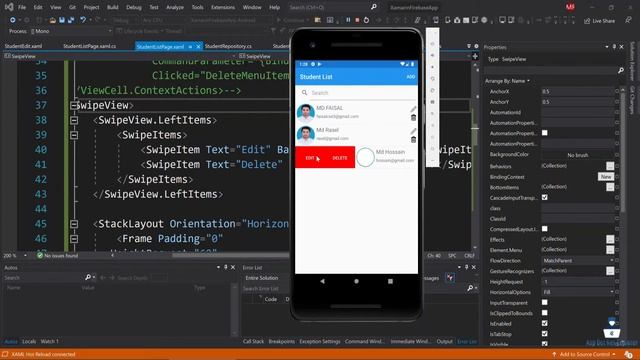Toggle the IsEnabled checkbox
The height and width of the screenshot is (360, 640).
point(544,323)
